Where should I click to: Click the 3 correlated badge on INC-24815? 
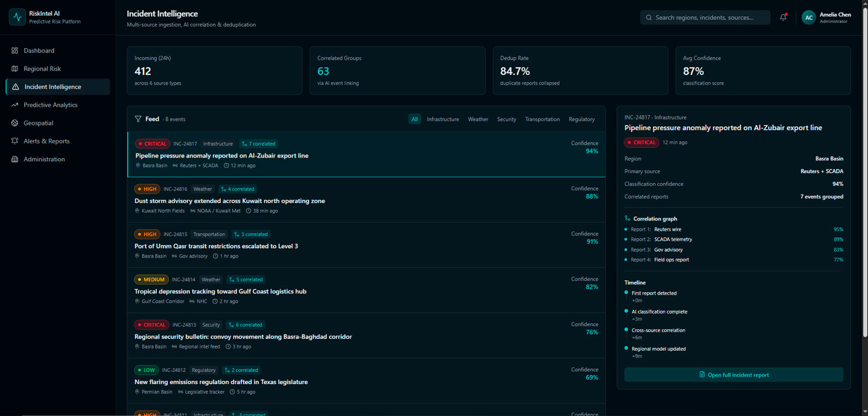coord(250,234)
